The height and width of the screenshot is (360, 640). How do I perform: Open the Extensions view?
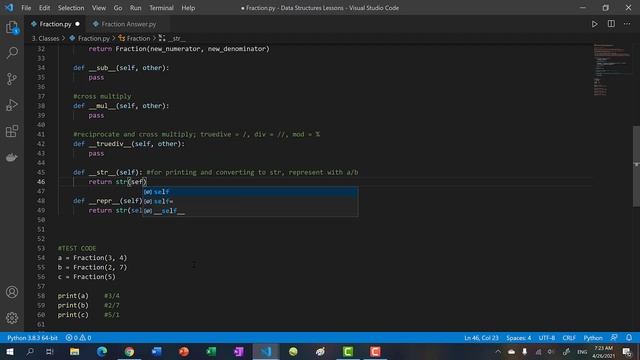12,131
